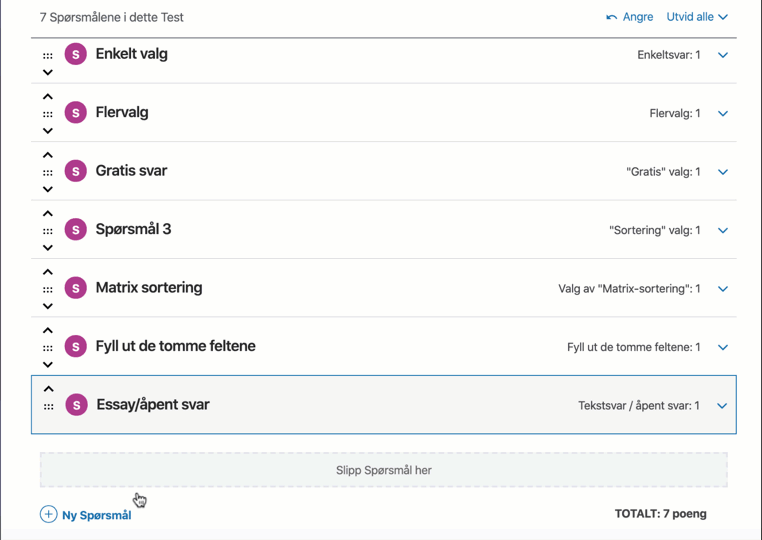Expand all questions with Utvid alle
The image size is (762, 540).
pyautogui.click(x=697, y=17)
